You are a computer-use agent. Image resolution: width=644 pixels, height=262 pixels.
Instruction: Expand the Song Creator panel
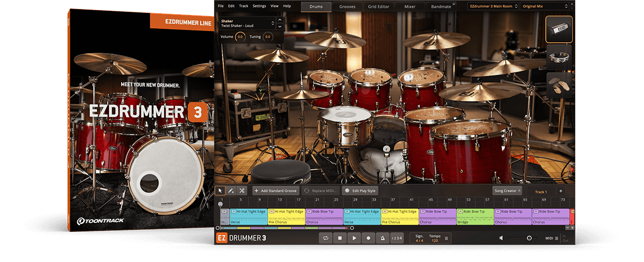507,191
